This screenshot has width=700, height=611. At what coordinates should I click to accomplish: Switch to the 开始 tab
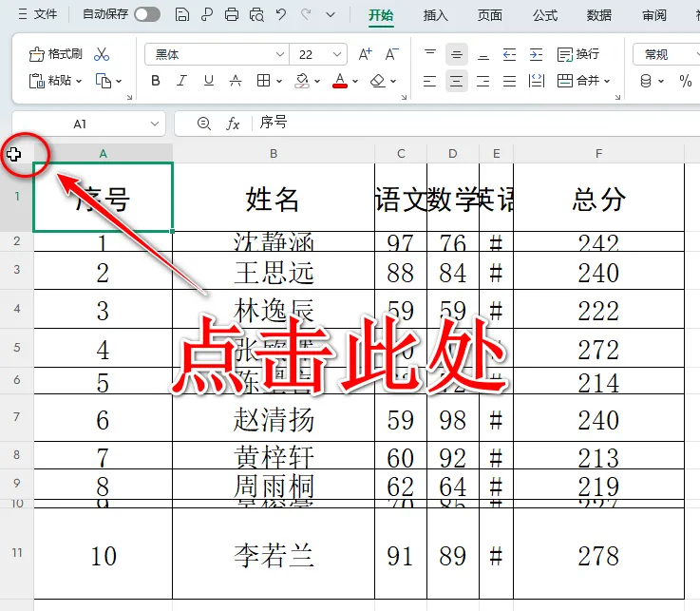[x=381, y=15]
